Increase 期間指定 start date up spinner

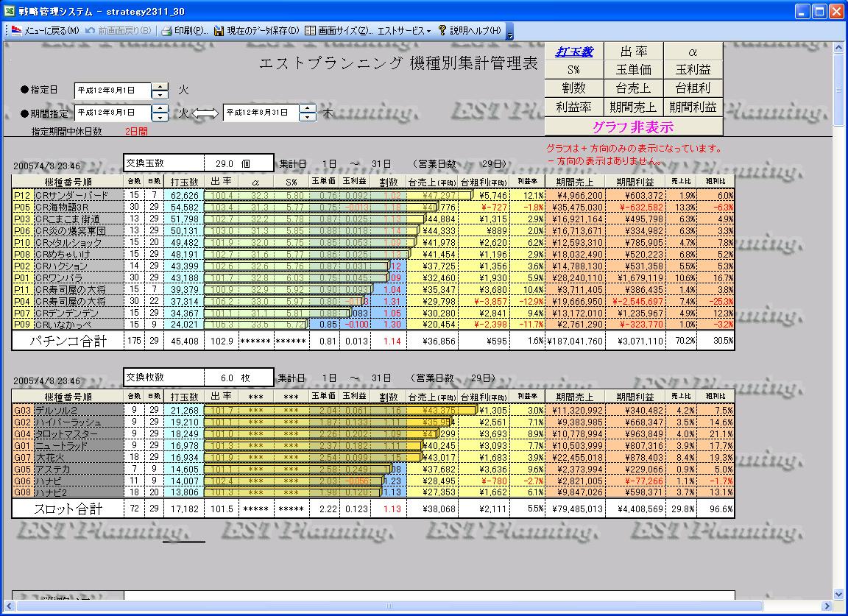[x=160, y=109]
